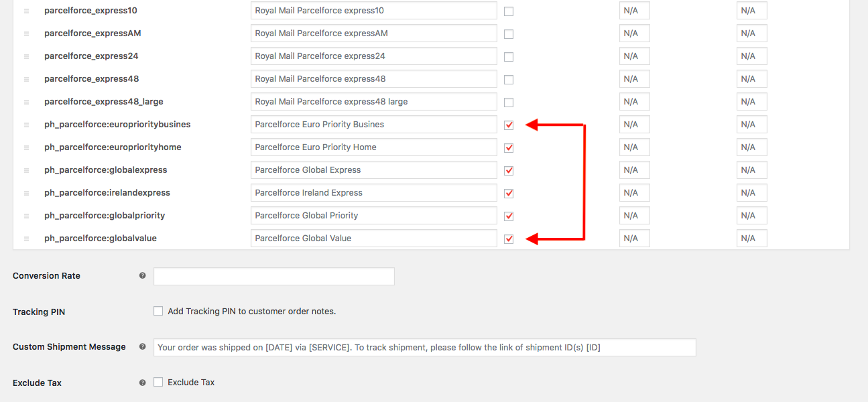
Task: Click the Parcelforce Global Value name field
Action: tap(373, 238)
